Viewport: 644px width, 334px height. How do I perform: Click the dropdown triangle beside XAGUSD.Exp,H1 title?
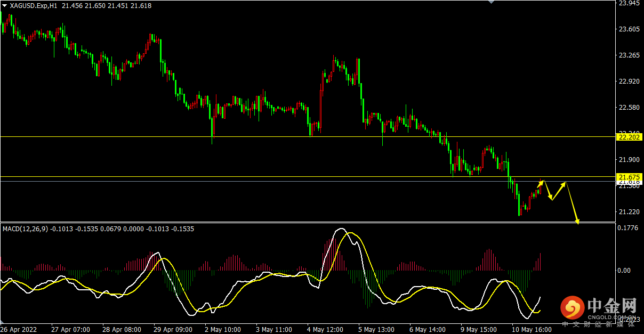[x=5, y=5]
